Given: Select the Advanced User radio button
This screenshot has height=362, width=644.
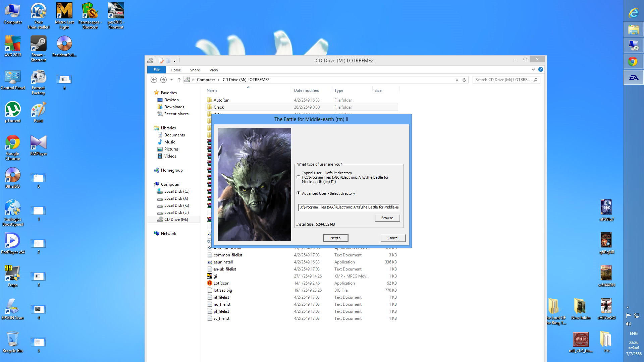Looking at the screenshot, I should 298,193.
